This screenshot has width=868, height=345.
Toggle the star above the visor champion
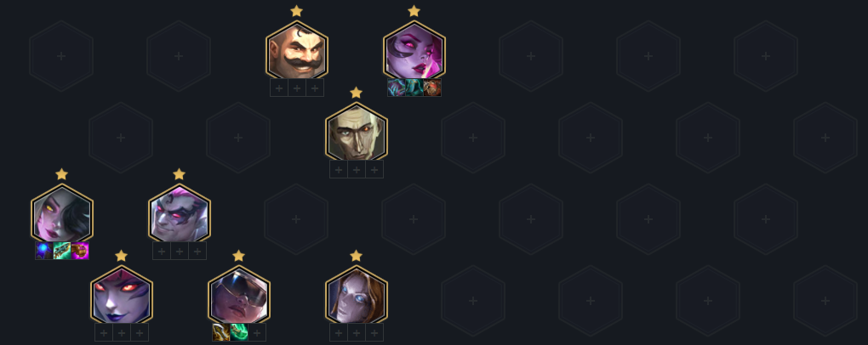[x=238, y=256]
